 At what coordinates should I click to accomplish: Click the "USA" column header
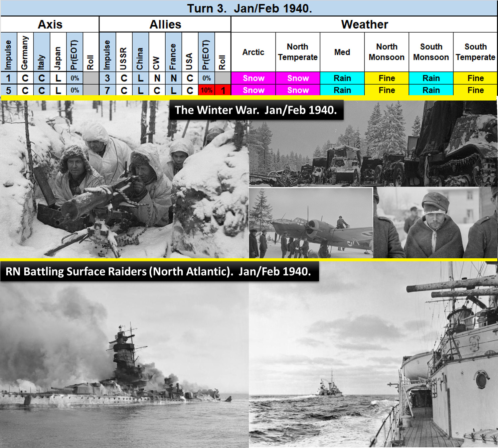point(190,52)
